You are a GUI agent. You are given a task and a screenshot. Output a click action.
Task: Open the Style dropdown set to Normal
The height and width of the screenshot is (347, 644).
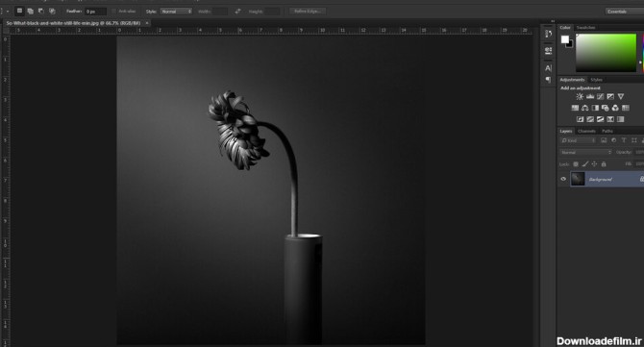click(176, 12)
